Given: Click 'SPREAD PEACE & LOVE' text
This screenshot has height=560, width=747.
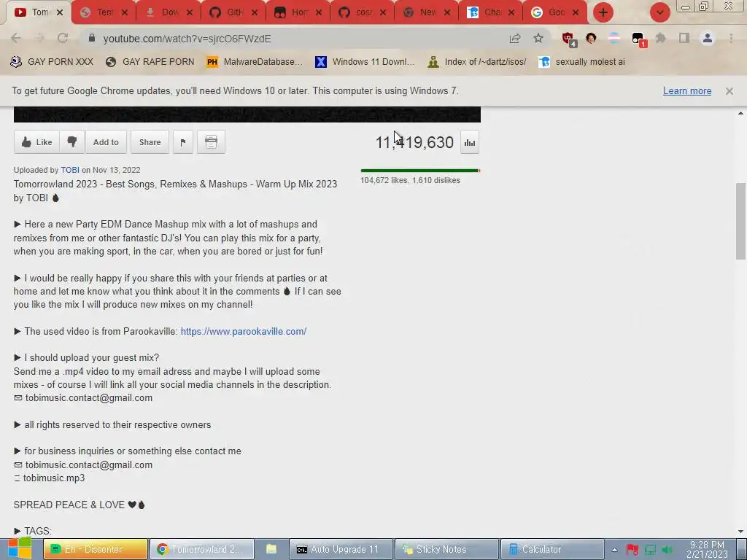Looking at the screenshot, I should (x=69, y=505).
